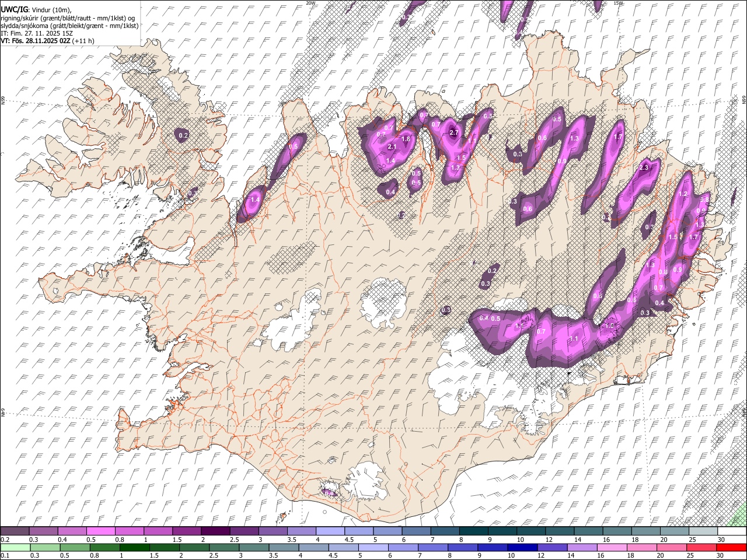This screenshot has height=560, width=747.
Task: Select the 'Vindur (10m)' description text
Action: 50,10
